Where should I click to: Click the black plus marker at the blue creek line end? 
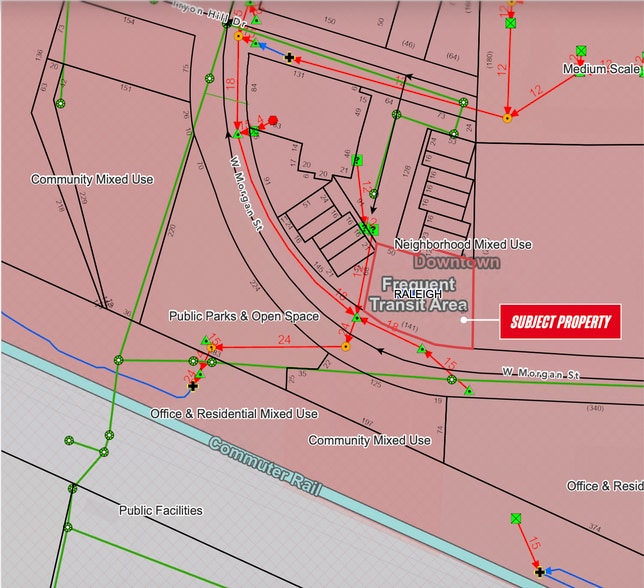pos(193,386)
